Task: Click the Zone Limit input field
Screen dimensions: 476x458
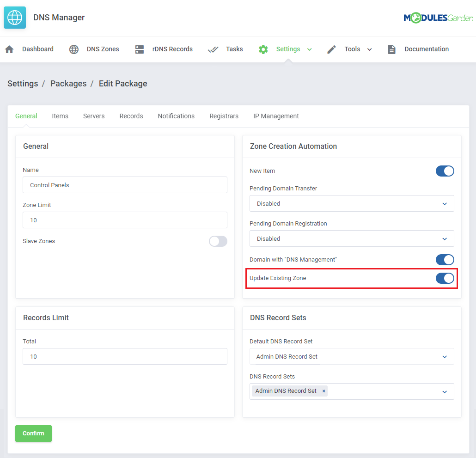Action: [x=125, y=220]
